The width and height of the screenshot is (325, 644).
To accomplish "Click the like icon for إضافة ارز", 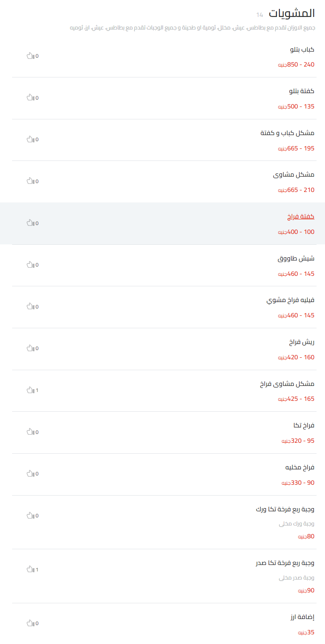I will pyautogui.click(x=31, y=623).
